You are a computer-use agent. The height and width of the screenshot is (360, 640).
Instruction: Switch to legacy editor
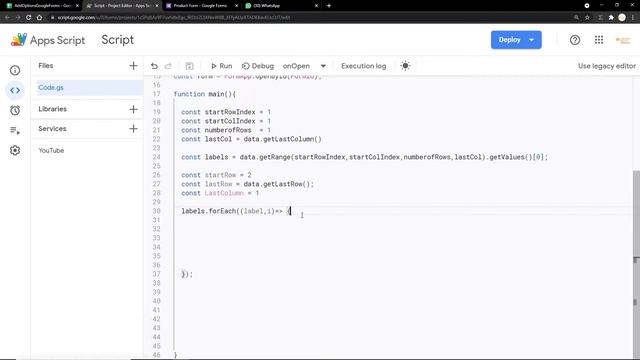tap(607, 66)
